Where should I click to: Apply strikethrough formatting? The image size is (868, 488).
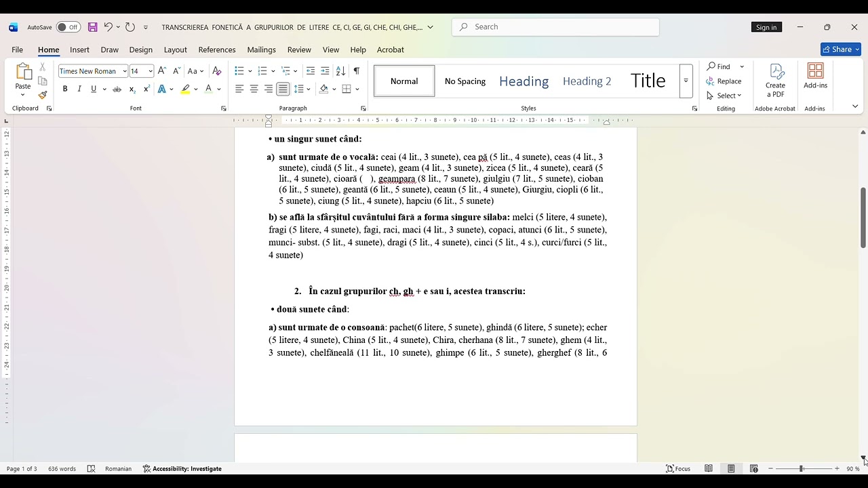click(117, 89)
